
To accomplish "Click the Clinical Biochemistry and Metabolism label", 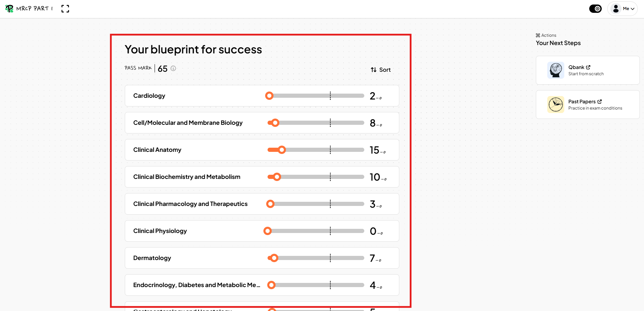I will (x=187, y=177).
